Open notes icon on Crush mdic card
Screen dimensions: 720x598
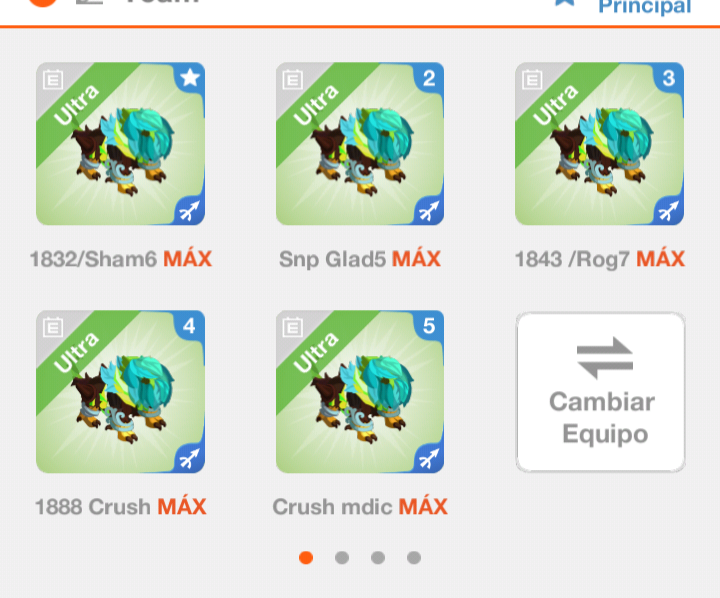coord(292,327)
